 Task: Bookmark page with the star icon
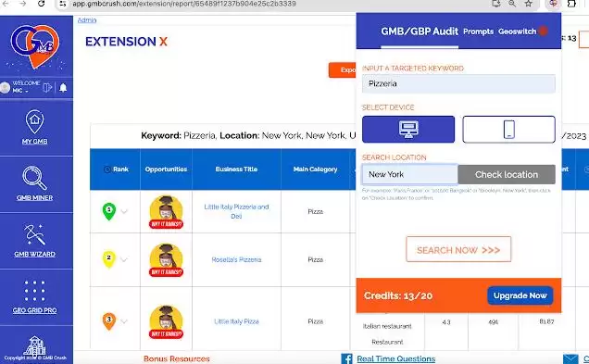click(529, 4)
